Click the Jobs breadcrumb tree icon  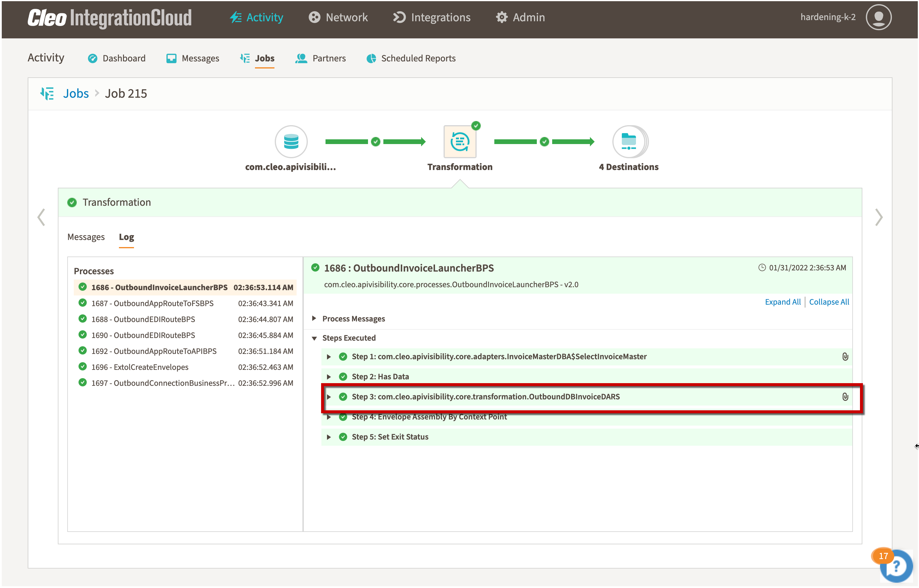[x=47, y=94]
